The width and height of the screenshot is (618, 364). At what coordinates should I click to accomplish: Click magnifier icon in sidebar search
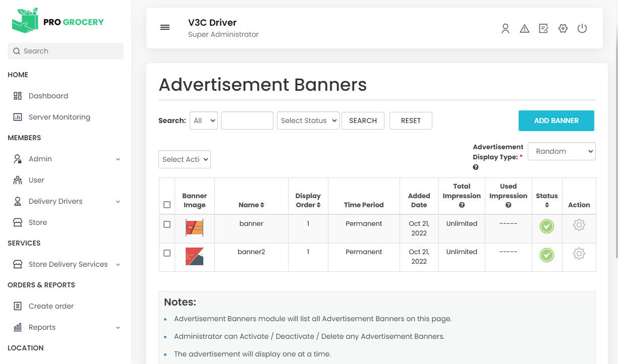point(17,51)
